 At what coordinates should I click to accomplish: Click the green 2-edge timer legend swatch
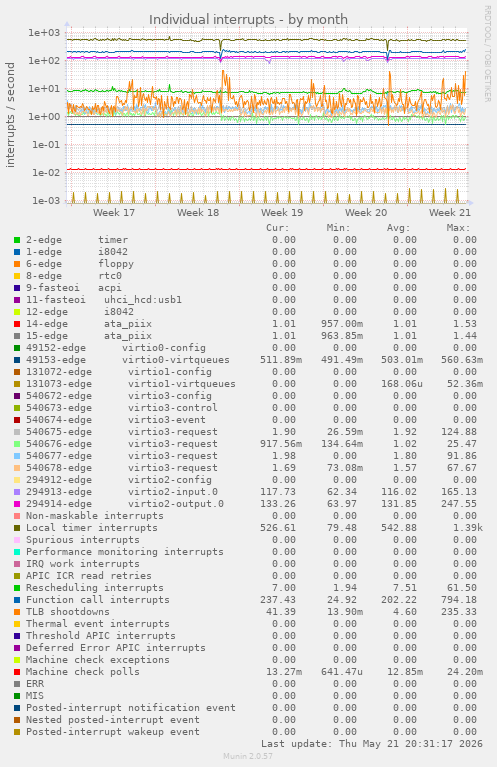click(17, 240)
